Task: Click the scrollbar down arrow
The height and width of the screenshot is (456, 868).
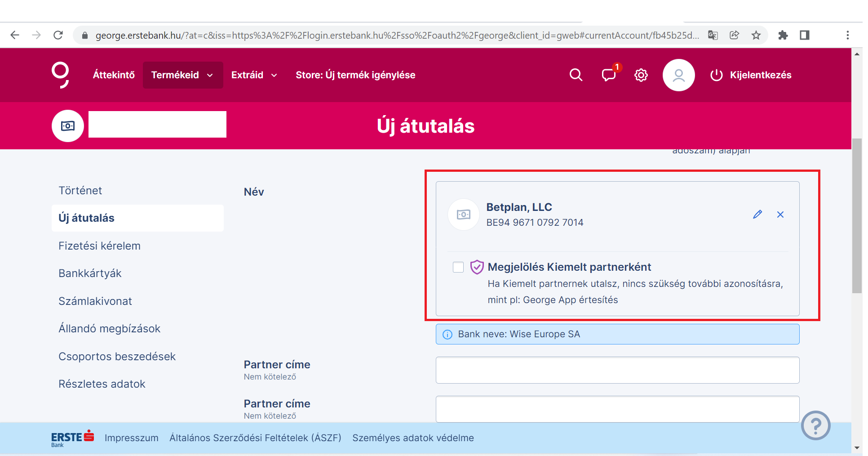Action: (x=857, y=448)
